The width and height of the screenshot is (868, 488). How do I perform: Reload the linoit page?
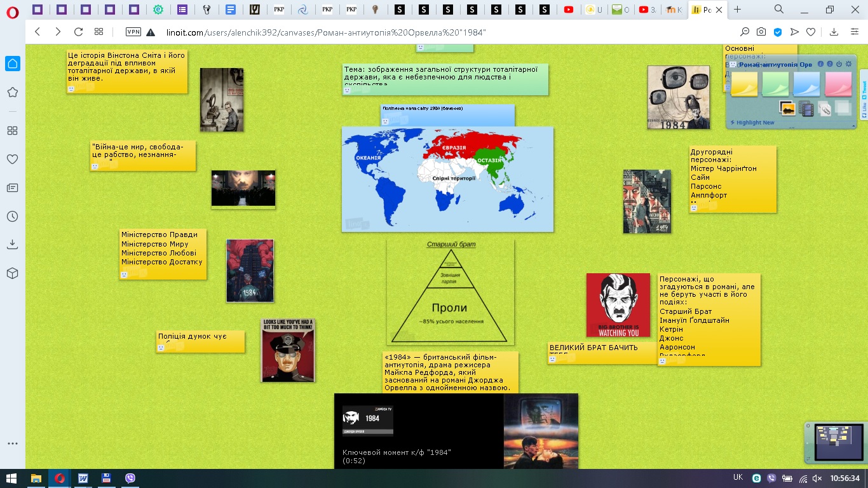[x=78, y=32]
